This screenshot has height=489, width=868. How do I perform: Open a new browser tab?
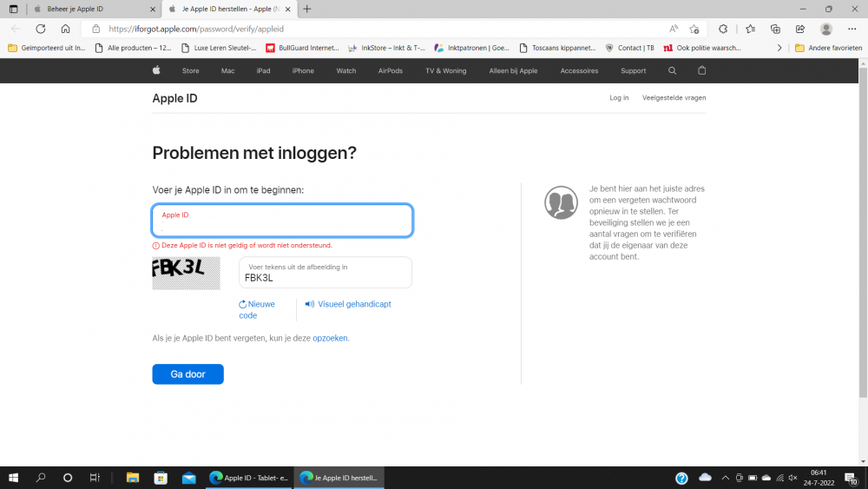pos(307,9)
